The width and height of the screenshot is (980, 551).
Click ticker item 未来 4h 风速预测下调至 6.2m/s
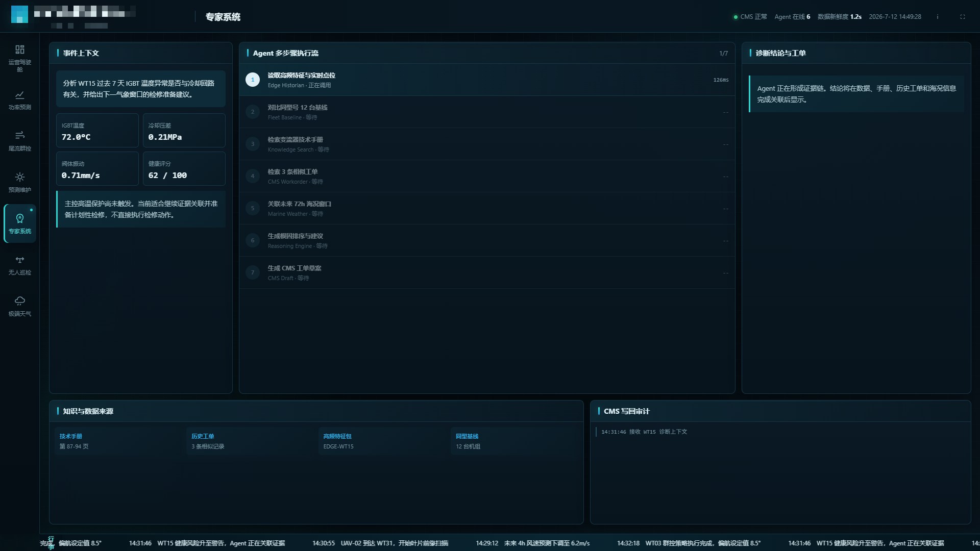coord(533,543)
